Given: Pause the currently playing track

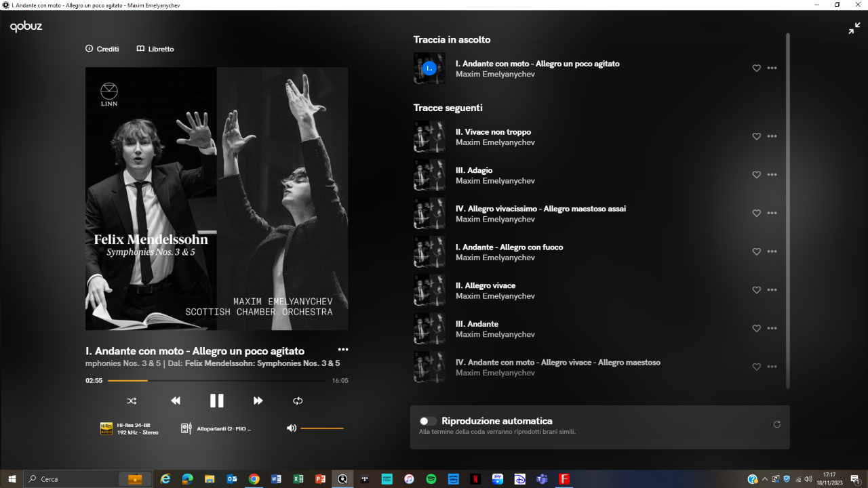Looking at the screenshot, I should coord(216,401).
